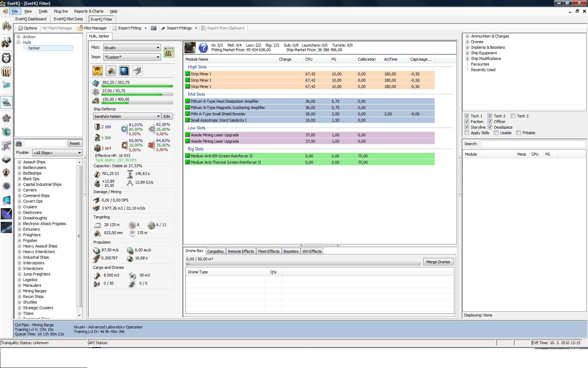This screenshot has height=368, width=588.
Task: Click the DNA helix sidebar icon
Action: [6, 145]
